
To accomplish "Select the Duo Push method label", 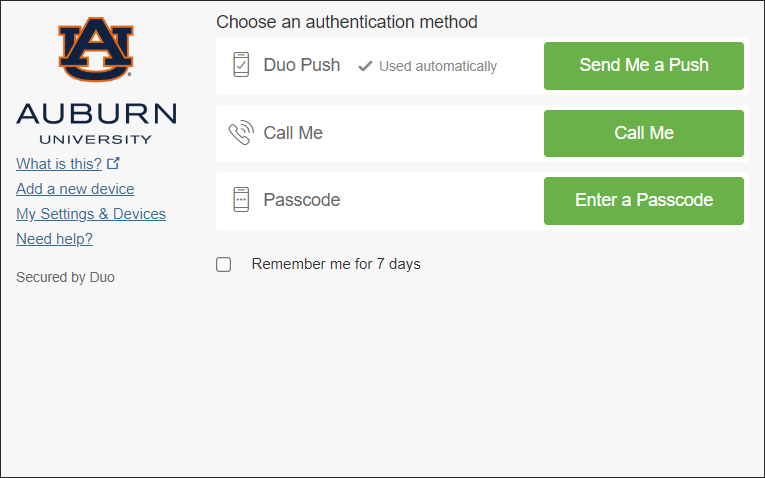I will coord(302,65).
